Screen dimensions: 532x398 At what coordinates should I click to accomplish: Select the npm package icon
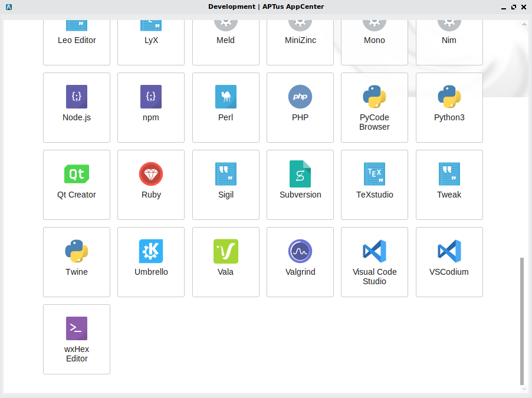151,97
